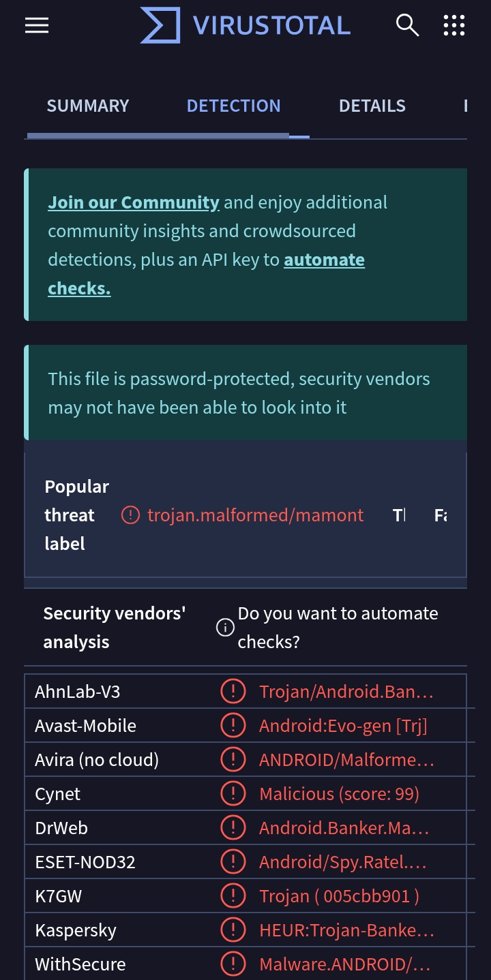
Task: Click the alert icon next to AhnLab-V3
Action: click(x=233, y=692)
